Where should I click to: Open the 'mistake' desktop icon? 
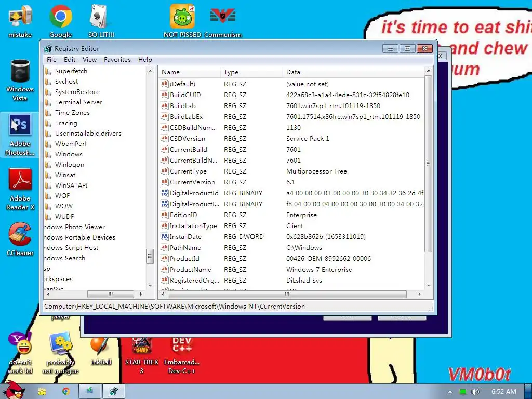click(20, 21)
